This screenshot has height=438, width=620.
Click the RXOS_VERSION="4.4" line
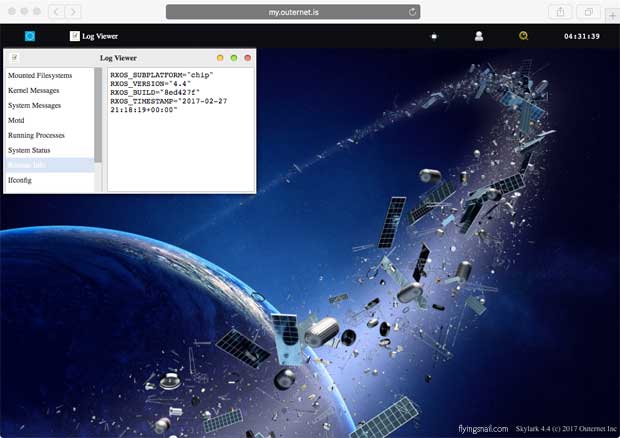150,84
